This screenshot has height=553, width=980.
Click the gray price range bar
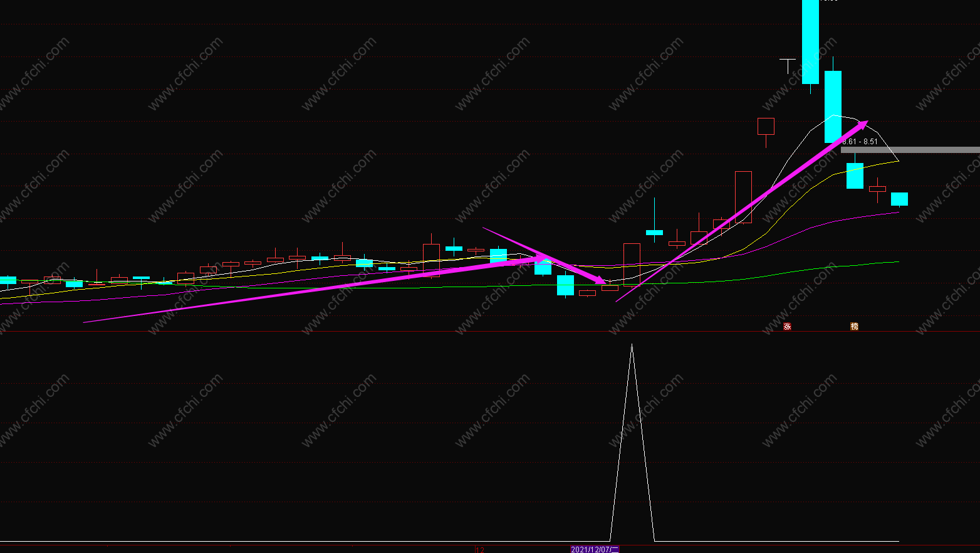coord(910,150)
